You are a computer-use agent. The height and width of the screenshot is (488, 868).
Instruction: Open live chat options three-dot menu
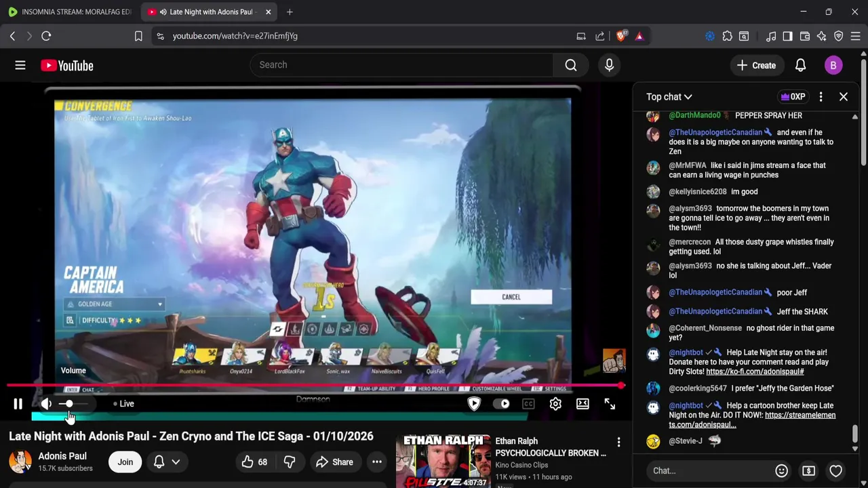[821, 97]
